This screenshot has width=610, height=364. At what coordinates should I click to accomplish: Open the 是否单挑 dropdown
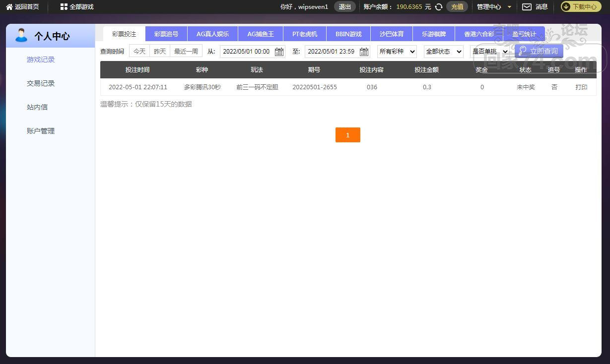490,52
